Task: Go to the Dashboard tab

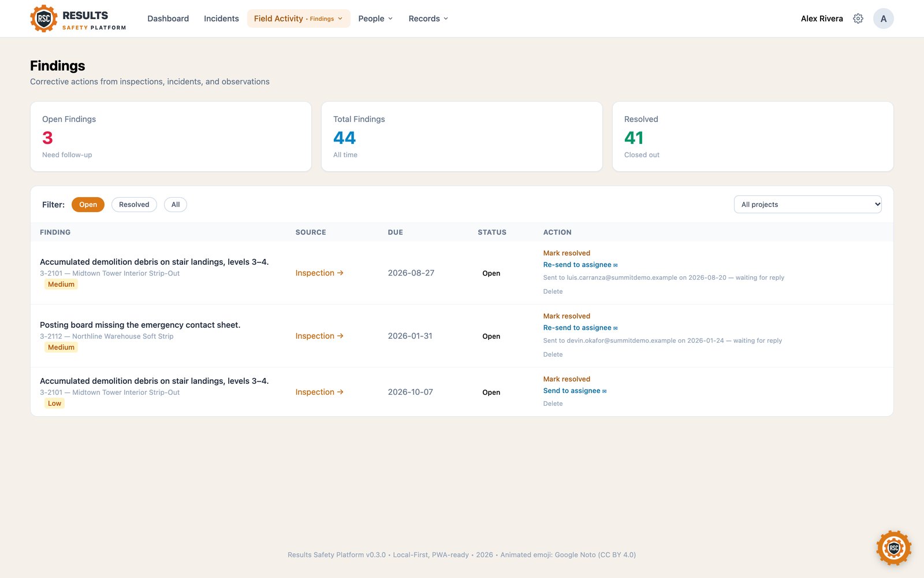Action: point(168,18)
